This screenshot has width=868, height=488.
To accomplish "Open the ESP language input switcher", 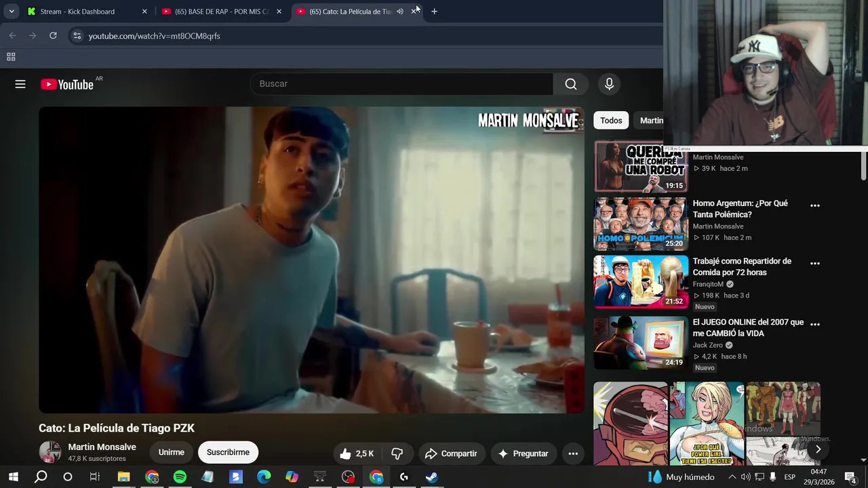I will pyautogui.click(x=790, y=477).
